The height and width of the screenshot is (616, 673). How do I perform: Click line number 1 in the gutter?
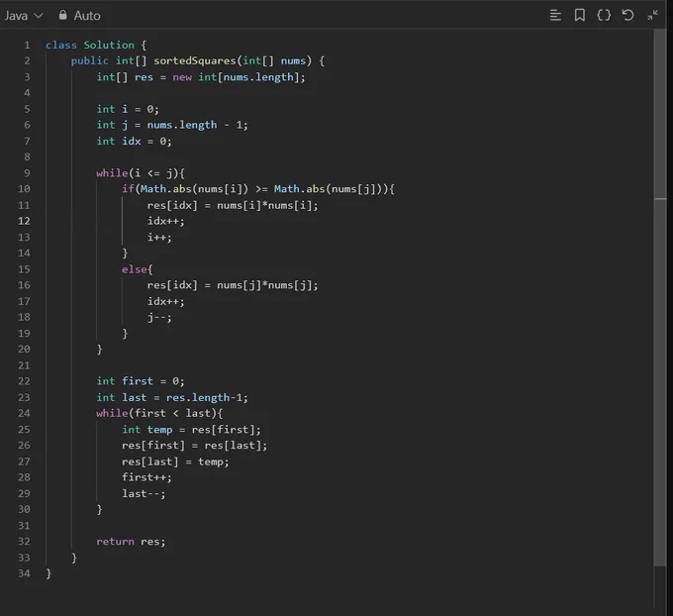tap(27, 46)
